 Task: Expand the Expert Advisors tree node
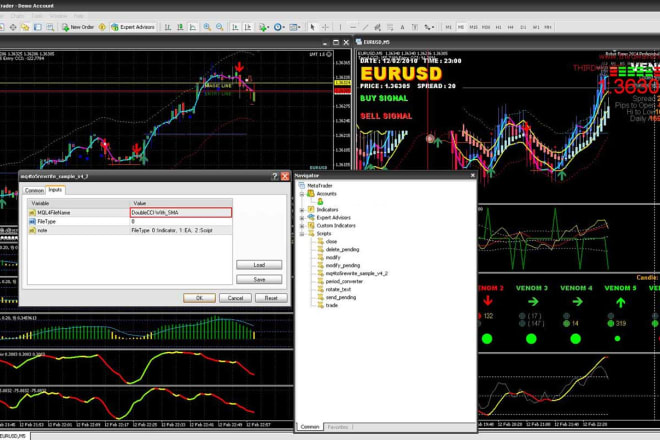click(x=302, y=218)
